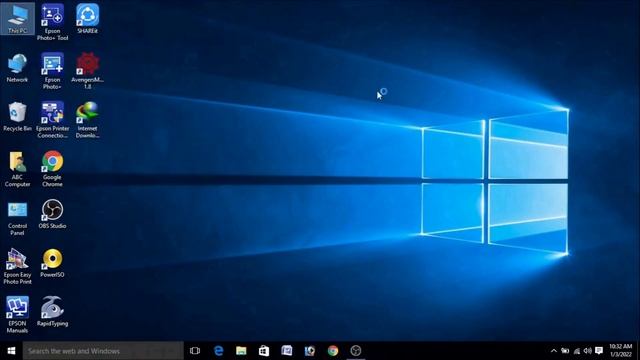Select the Internet Download Manager shortcut
640x360 pixels.
point(87,120)
